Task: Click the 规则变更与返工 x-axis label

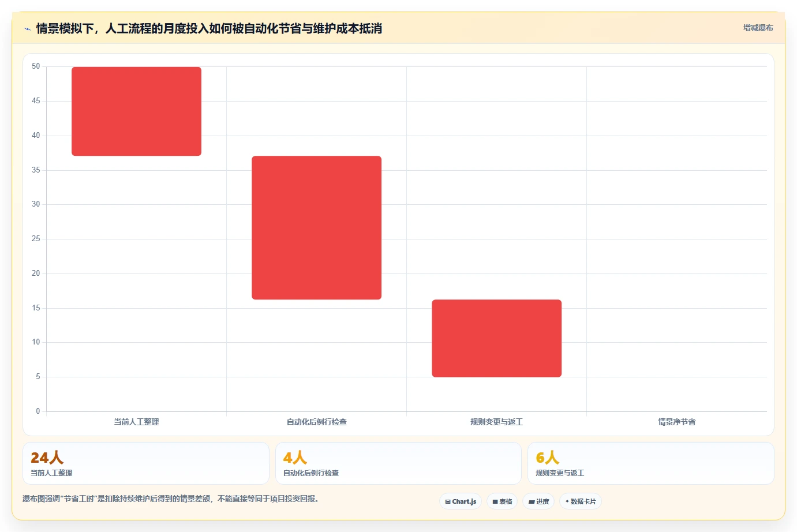Action: (x=496, y=422)
